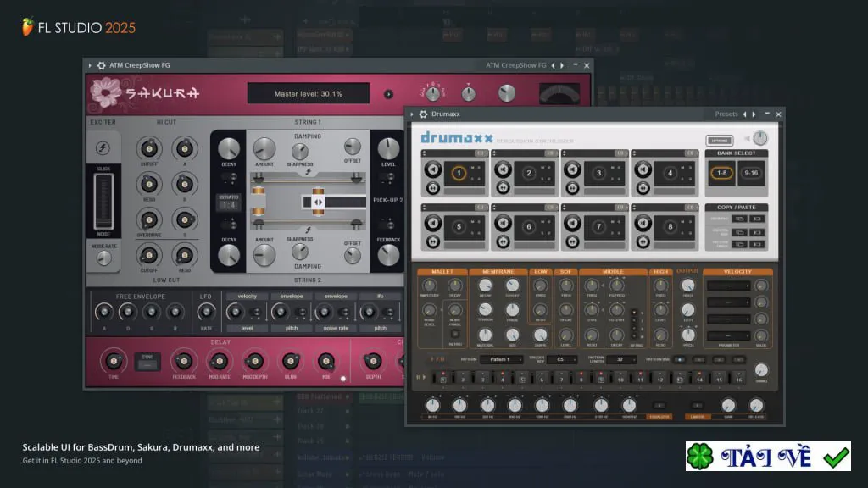Click the Presets label in Drumaxx title bar
The width and height of the screenshot is (868, 488).
pyautogui.click(x=726, y=114)
